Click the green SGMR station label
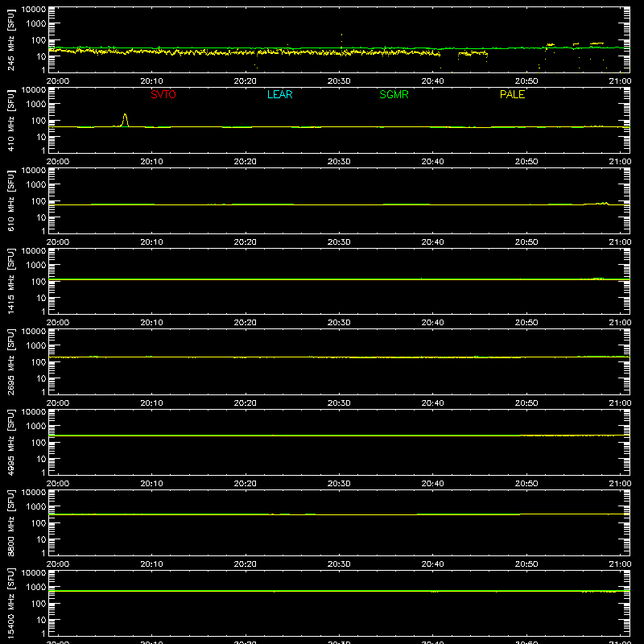This screenshot has height=644, width=644. [x=394, y=94]
